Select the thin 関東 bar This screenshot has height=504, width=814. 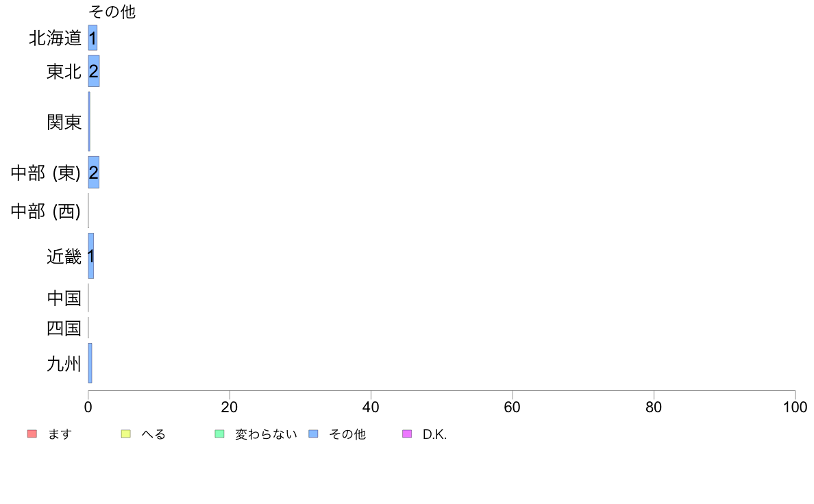click(89, 121)
